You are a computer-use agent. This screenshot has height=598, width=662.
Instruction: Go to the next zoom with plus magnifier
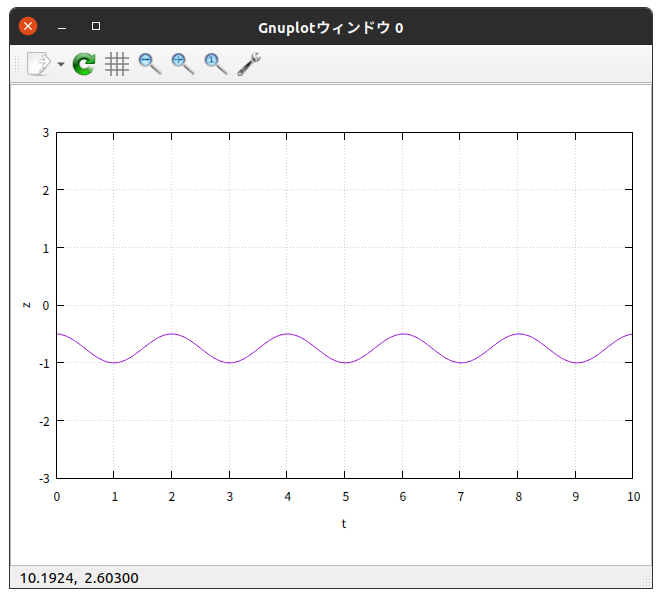tap(183, 64)
